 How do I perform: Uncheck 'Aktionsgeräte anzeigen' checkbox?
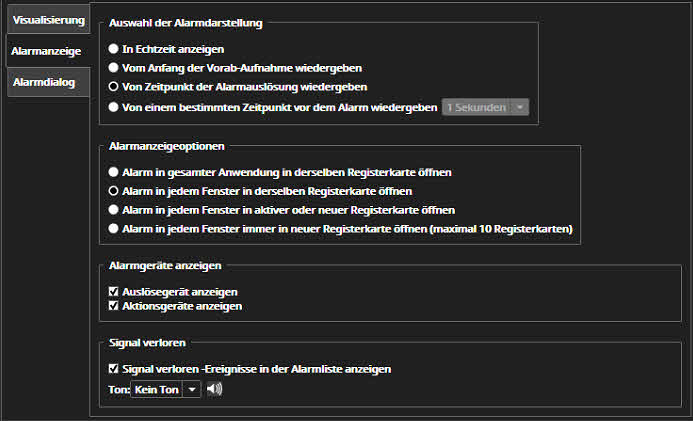(113, 305)
